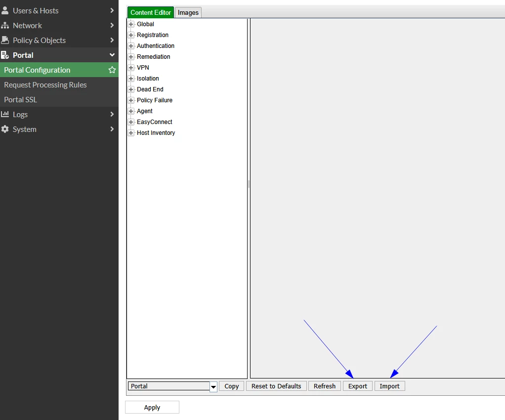Open Portal Configuration menu item
The image size is (505, 420).
tap(59, 70)
